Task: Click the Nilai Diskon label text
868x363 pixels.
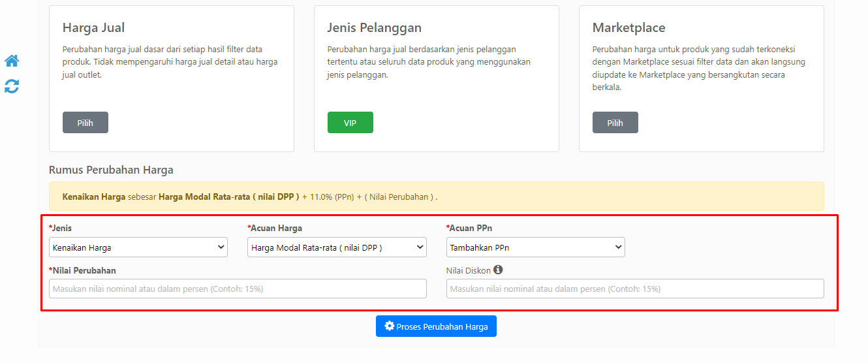Action: point(469,270)
